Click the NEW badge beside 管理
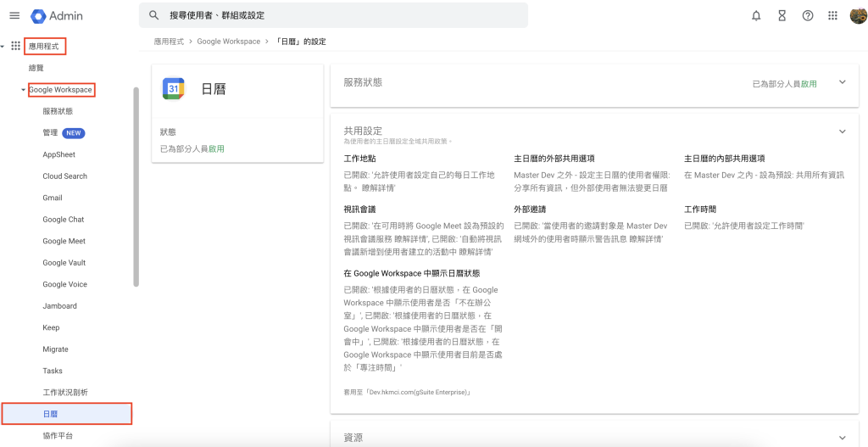 pos(74,133)
